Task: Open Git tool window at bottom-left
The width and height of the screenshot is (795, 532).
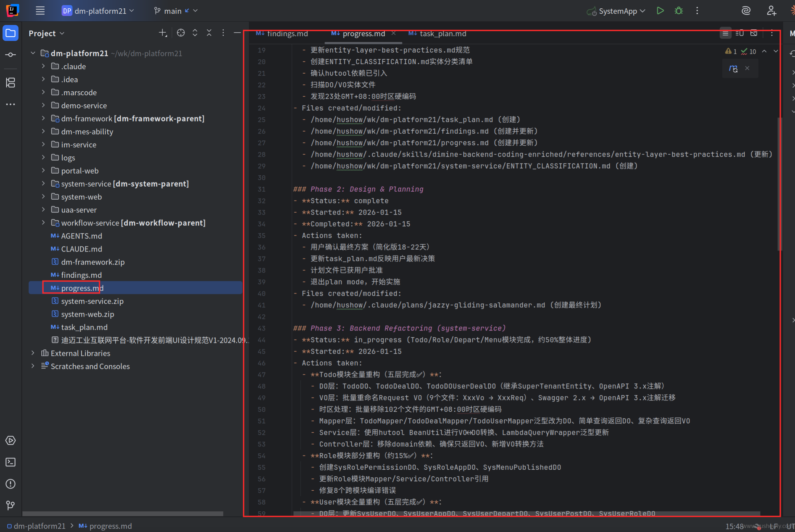Action: 11,505
